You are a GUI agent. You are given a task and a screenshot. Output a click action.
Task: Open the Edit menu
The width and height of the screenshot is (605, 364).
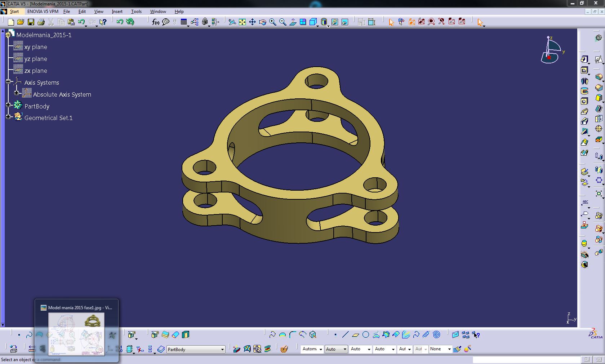(82, 12)
